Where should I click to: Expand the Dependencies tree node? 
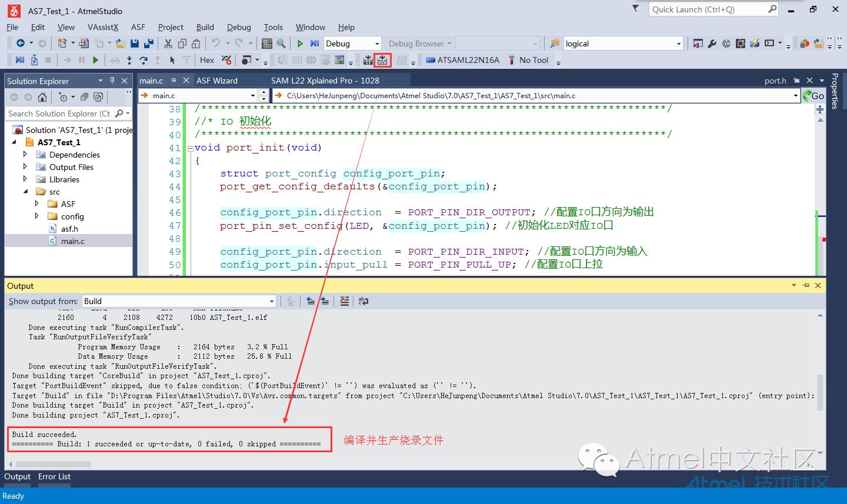(25, 154)
